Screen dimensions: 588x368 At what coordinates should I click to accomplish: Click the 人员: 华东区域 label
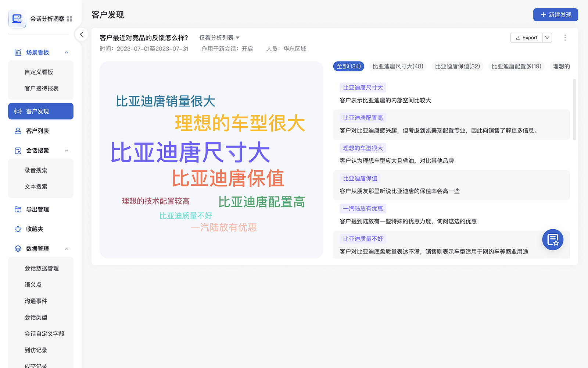coord(286,49)
